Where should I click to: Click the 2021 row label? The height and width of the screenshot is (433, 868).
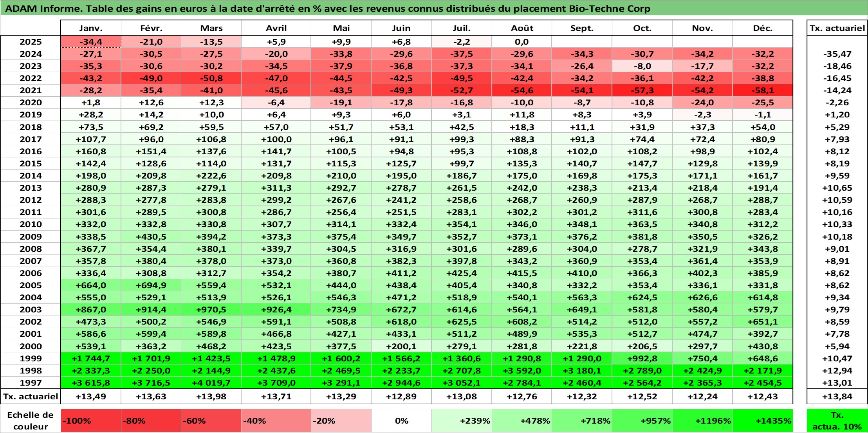click(31, 90)
